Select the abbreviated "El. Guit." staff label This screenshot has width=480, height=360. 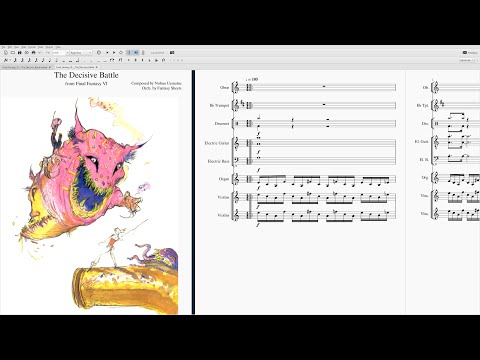(x=422, y=141)
